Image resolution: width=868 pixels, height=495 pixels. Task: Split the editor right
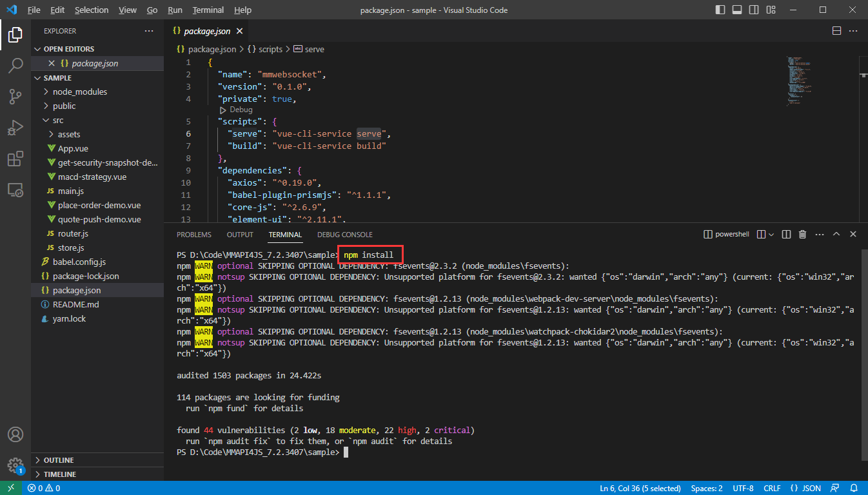(836, 31)
